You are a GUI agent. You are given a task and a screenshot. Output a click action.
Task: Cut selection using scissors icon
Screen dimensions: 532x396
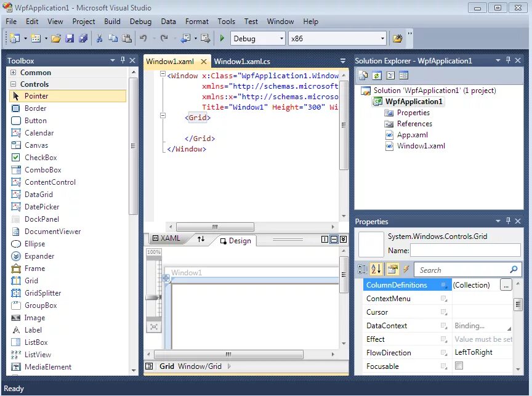(x=99, y=38)
